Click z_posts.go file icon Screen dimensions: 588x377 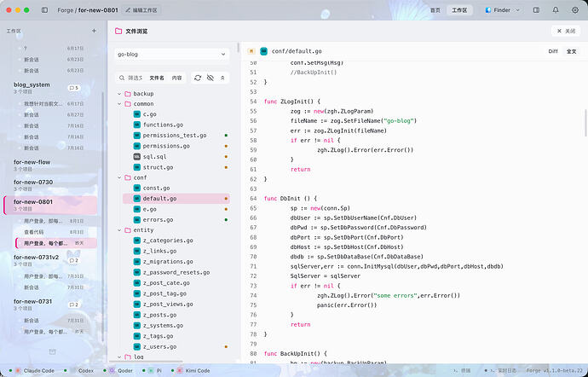(x=137, y=315)
